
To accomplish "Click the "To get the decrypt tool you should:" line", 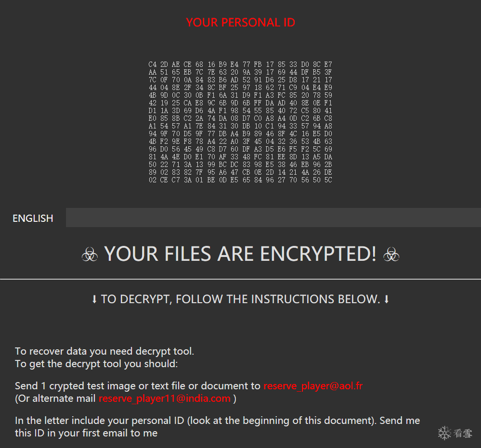I will pos(96,364).
